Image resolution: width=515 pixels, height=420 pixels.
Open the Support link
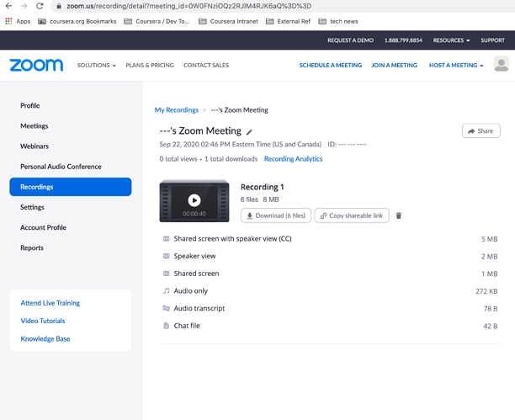point(492,40)
